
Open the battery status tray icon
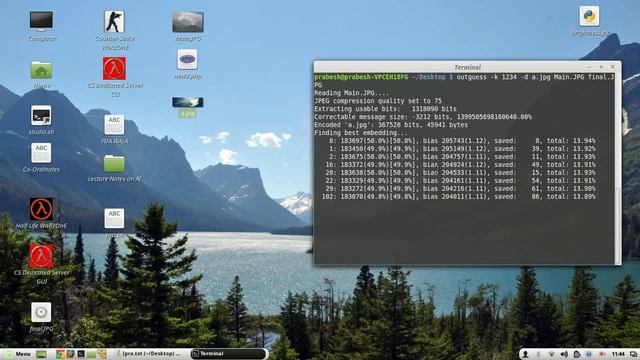coord(577,354)
